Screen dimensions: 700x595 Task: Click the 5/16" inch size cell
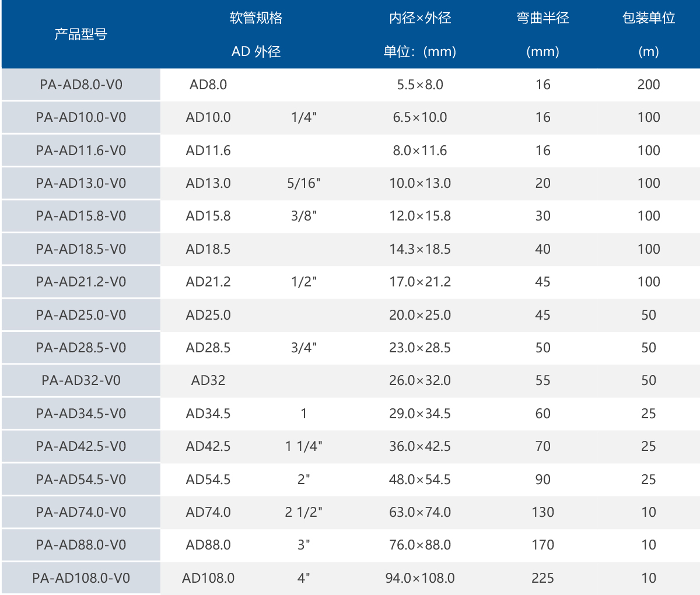click(304, 183)
